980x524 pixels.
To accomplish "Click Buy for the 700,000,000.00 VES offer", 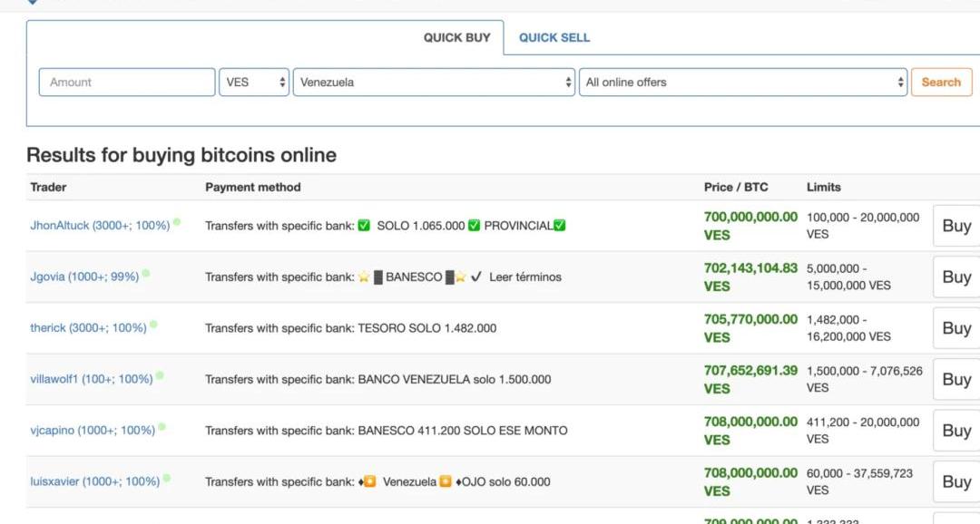I will coord(956,226).
